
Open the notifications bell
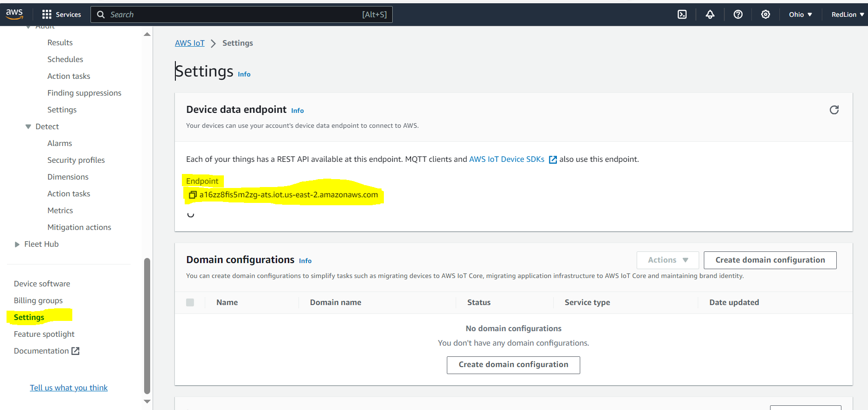pos(710,14)
